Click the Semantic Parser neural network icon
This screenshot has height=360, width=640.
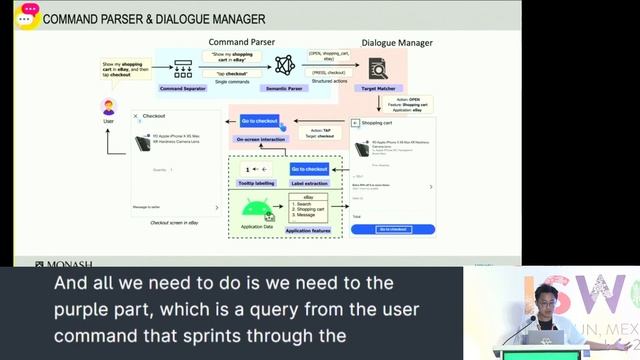284,65
